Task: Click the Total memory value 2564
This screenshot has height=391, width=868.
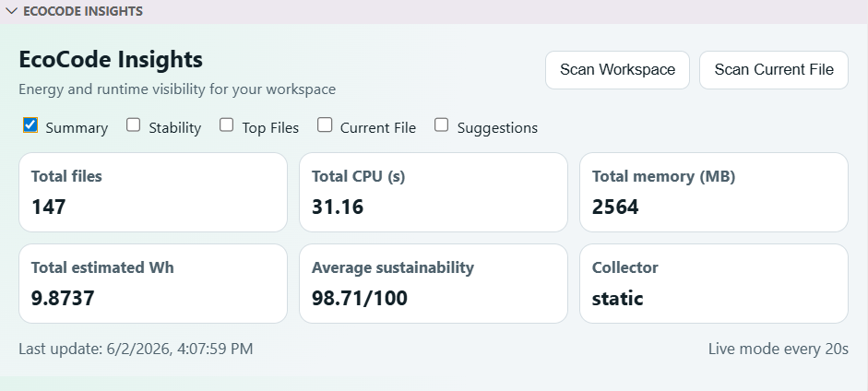Action: [615, 207]
